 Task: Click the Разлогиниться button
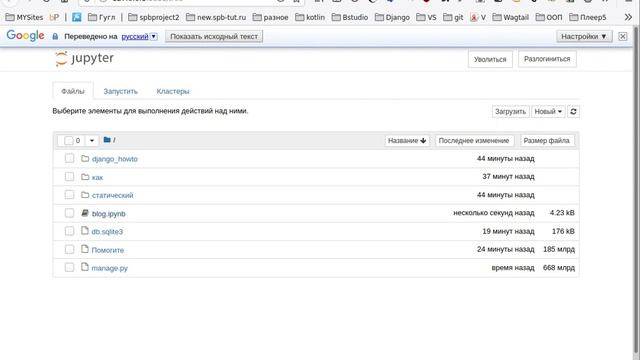pos(547,59)
